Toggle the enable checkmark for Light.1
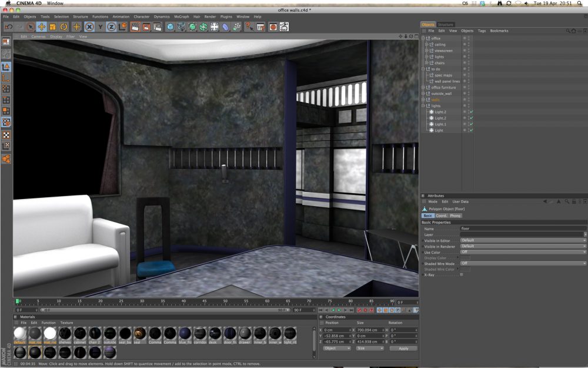 472,124
